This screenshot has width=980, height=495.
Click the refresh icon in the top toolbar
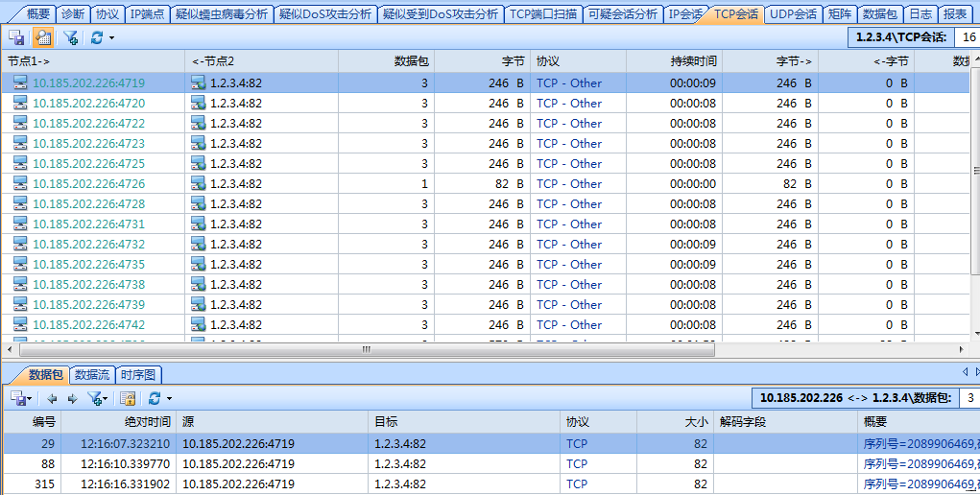(x=97, y=37)
